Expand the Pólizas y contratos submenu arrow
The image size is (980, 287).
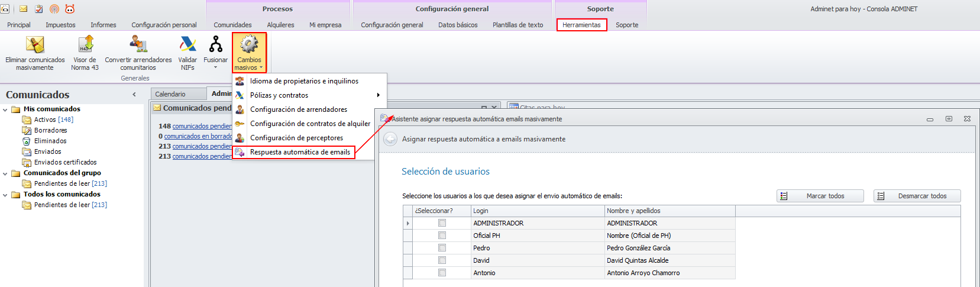379,95
